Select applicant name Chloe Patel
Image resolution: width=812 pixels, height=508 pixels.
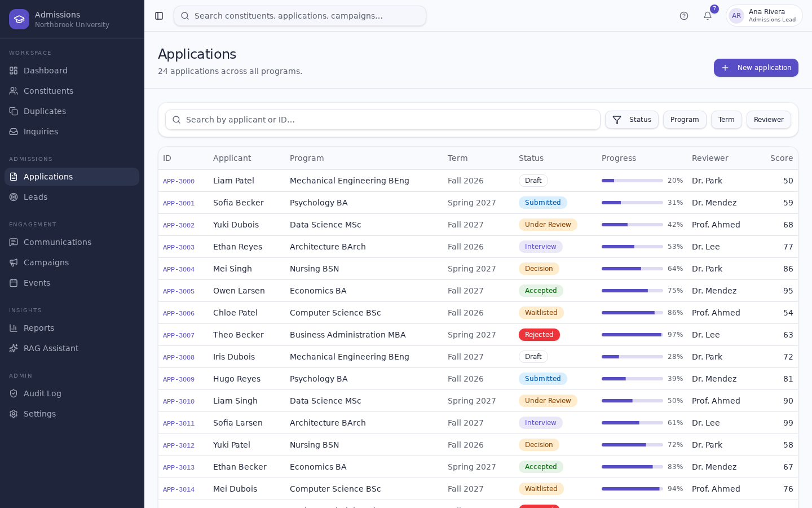(x=235, y=313)
